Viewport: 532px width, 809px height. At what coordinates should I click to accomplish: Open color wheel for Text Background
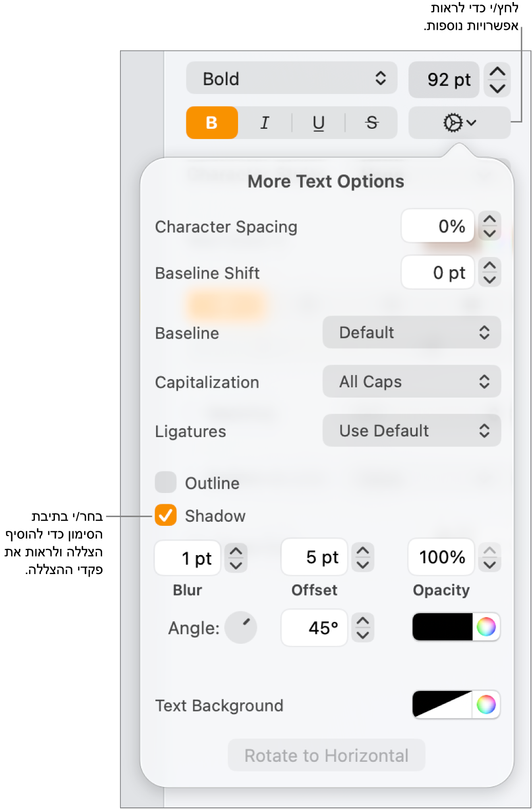(486, 704)
